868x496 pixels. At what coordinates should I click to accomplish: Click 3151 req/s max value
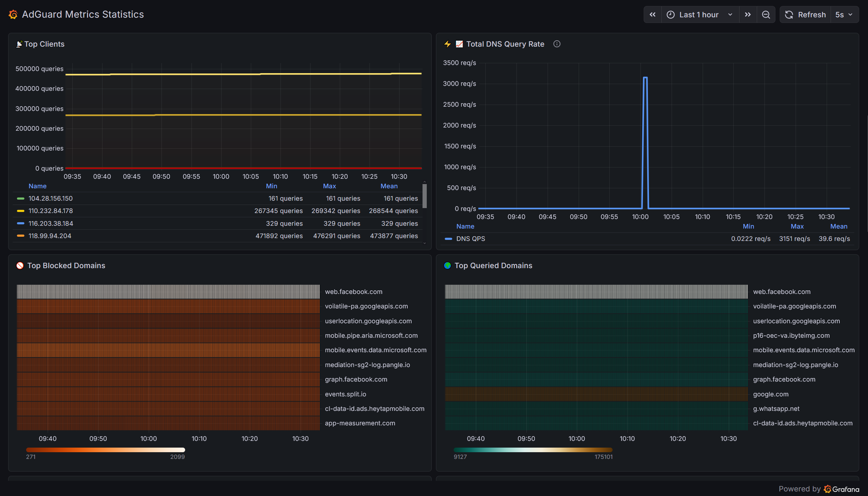(795, 238)
